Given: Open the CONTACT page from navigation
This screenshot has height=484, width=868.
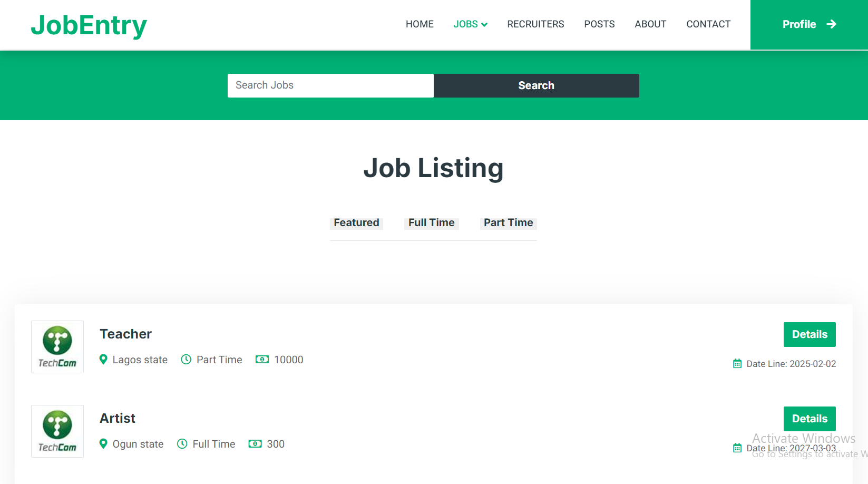Looking at the screenshot, I should [708, 24].
